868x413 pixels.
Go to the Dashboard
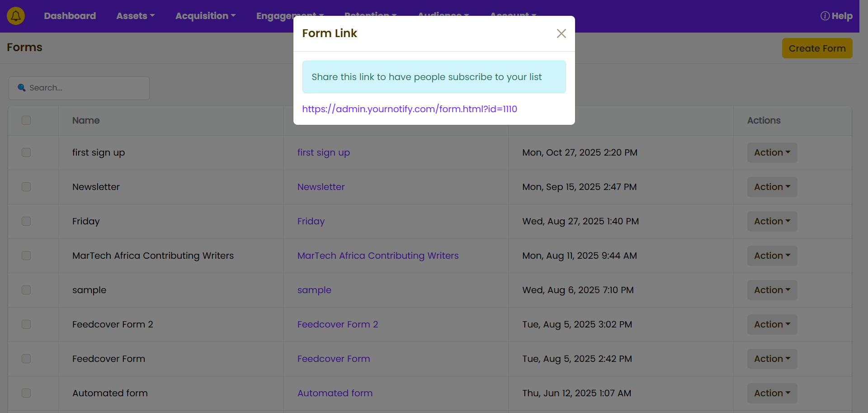tap(70, 16)
